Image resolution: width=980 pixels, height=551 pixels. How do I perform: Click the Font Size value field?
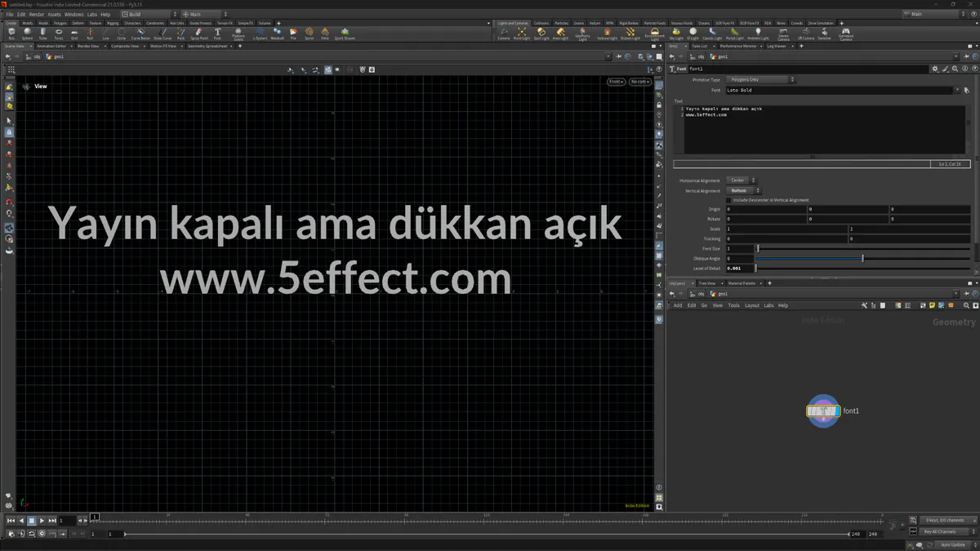coord(740,248)
